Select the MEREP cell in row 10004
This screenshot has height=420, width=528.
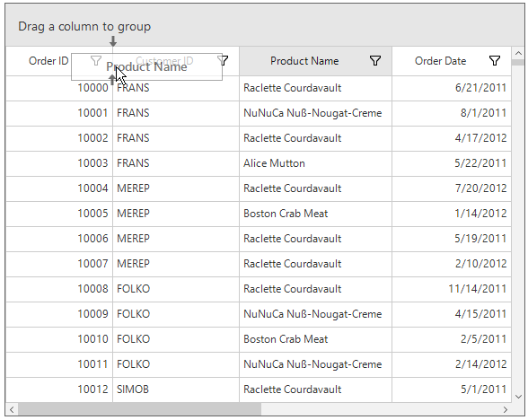(x=176, y=188)
